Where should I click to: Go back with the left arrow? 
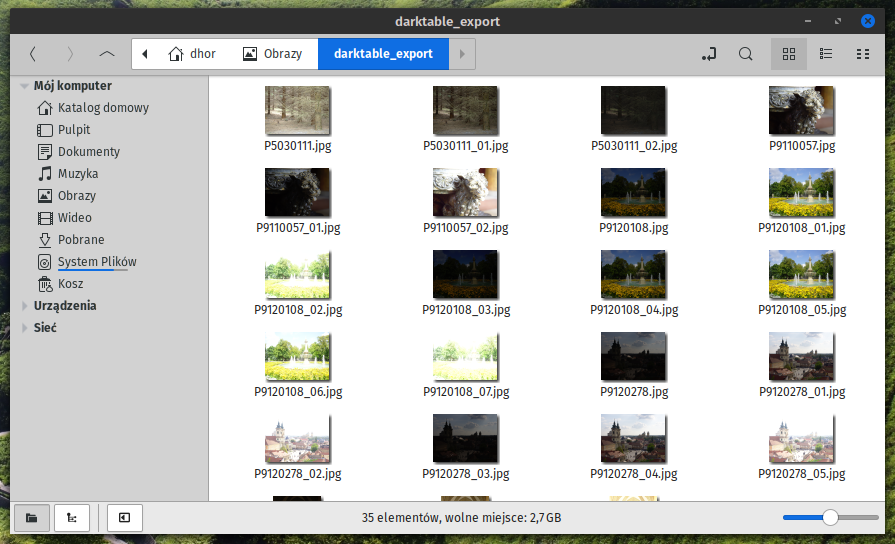[x=33, y=54]
